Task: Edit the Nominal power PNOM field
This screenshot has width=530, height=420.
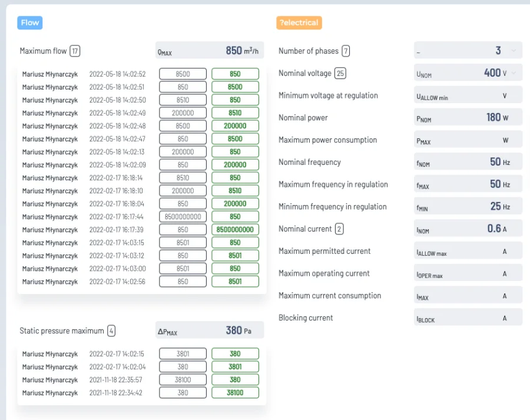Action: coord(468,117)
